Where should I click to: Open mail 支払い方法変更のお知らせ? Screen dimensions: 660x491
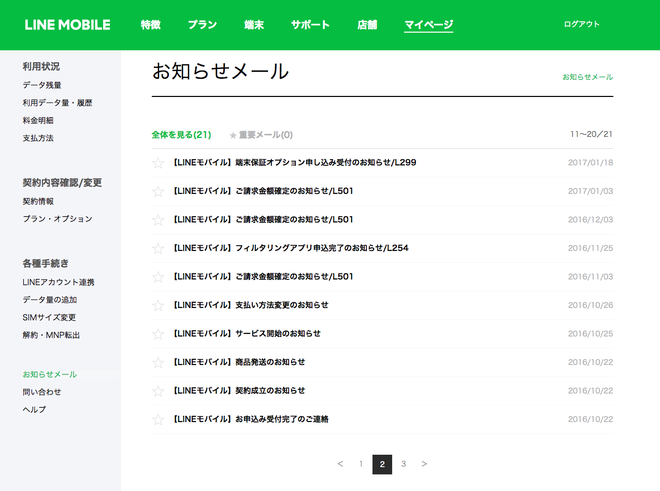(251, 305)
